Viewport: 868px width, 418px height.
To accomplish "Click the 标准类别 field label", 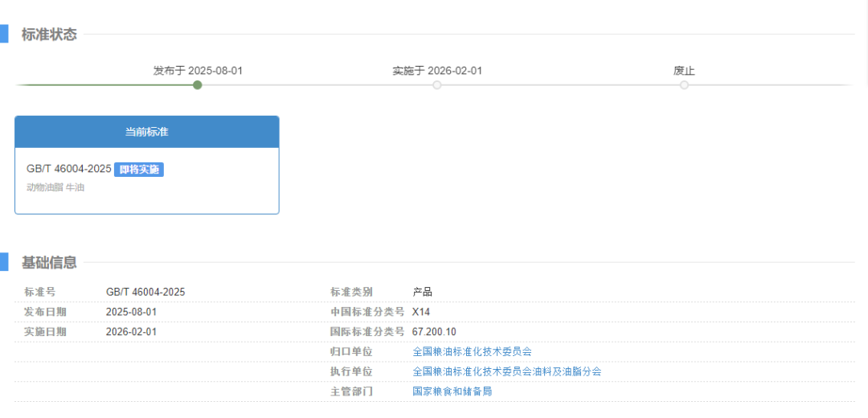I will pos(351,292).
